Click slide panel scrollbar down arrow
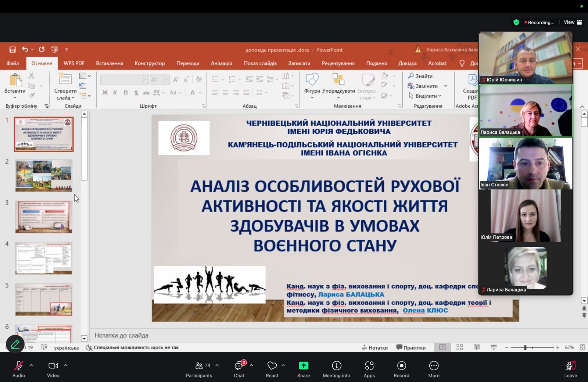Viewport: 588px width, 382px height. [x=84, y=339]
